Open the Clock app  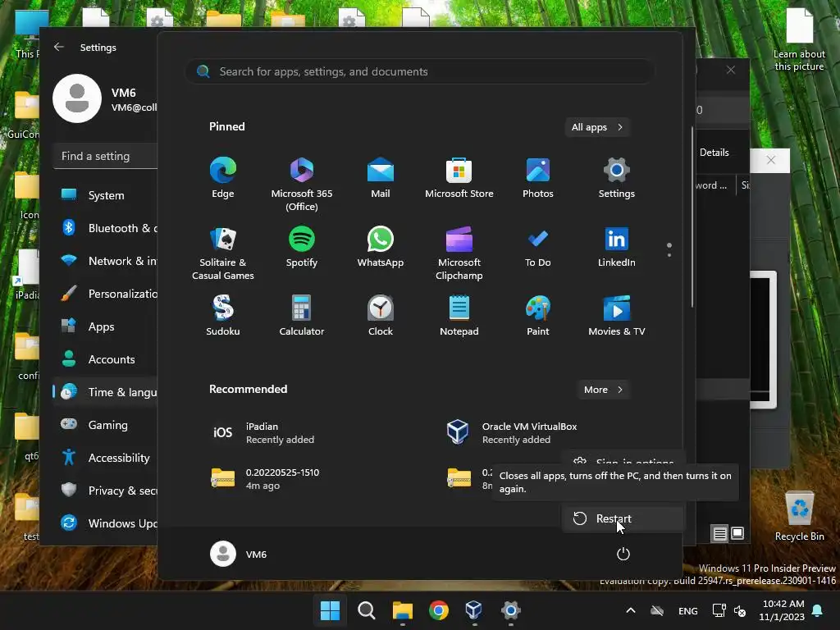pyautogui.click(x=381, y=316)
